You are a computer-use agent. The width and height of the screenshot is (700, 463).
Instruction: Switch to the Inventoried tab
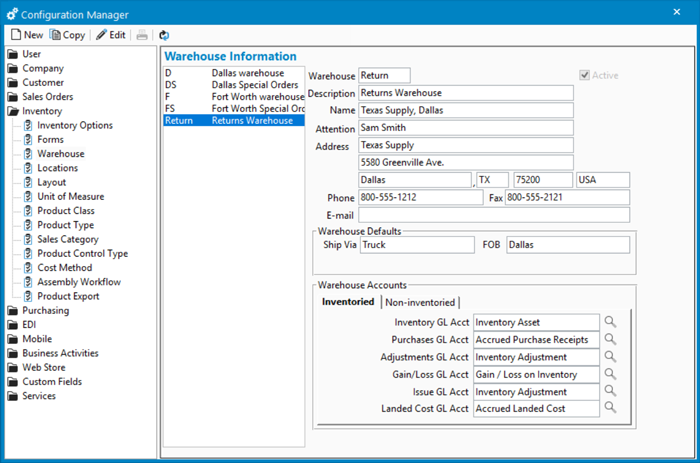pyautogui.click(x=348, y=302)
